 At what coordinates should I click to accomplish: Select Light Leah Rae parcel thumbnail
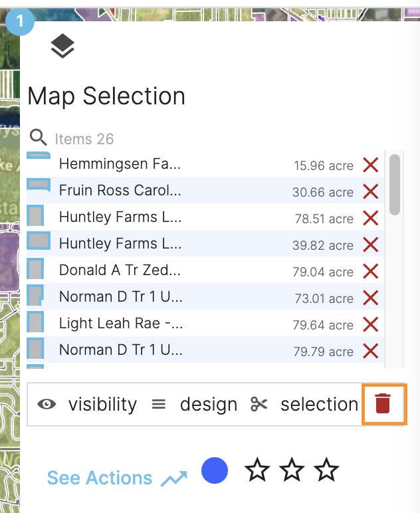point(35,322)
